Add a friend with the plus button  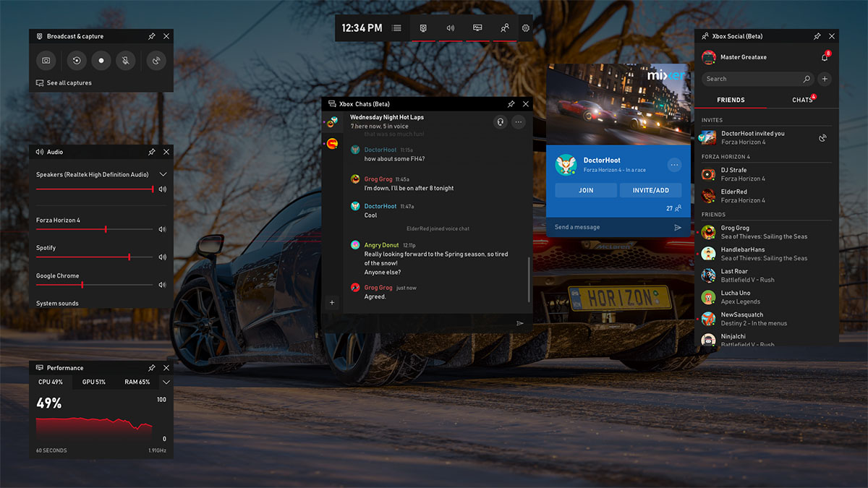(x=825, y=79)
